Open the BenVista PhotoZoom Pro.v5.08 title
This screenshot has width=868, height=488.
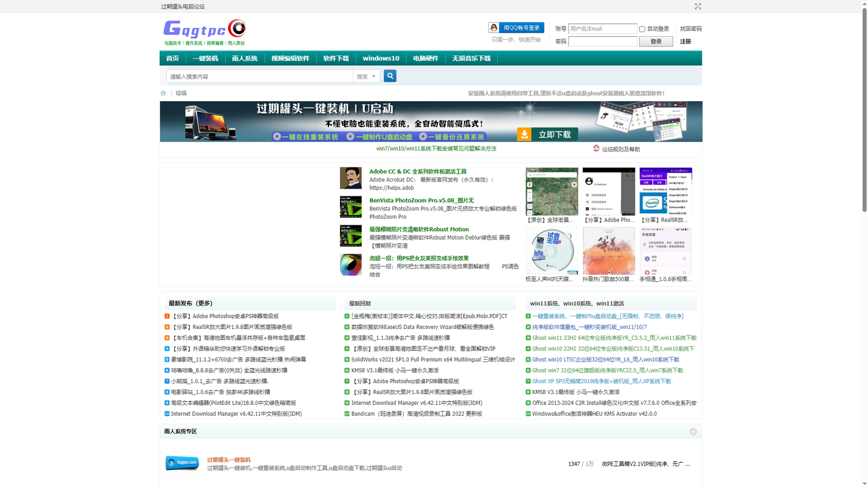(421, 201)
